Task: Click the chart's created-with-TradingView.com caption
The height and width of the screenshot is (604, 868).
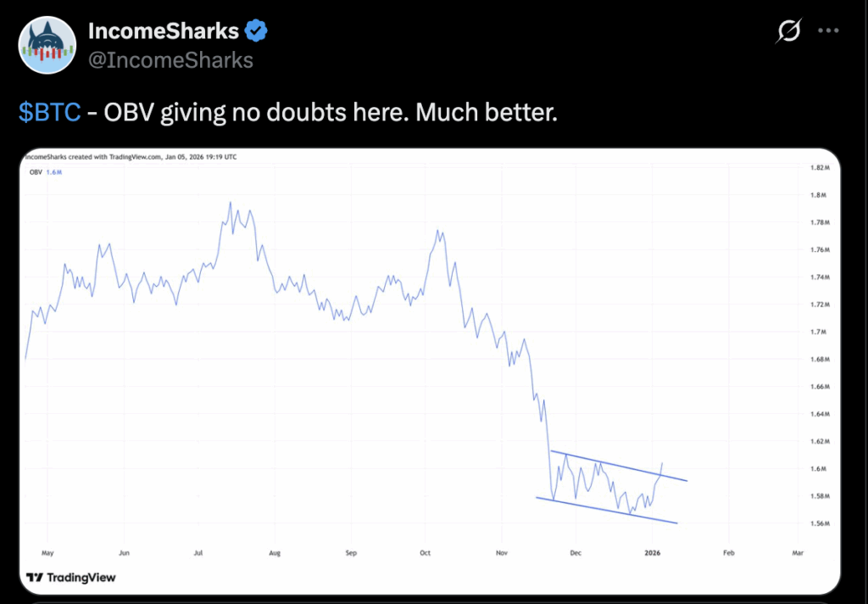Action: coord(131,157)
